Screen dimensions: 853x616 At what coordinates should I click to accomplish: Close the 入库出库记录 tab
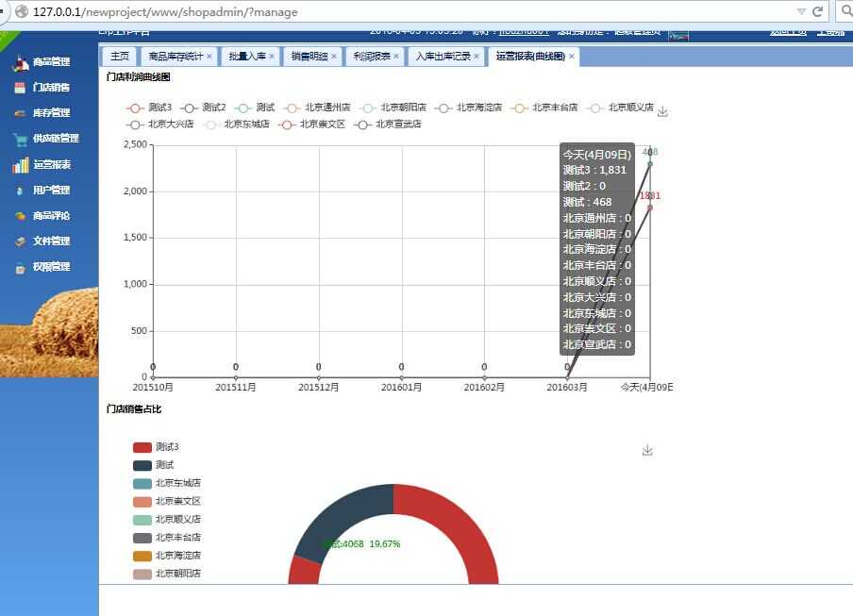click(476, 56)
